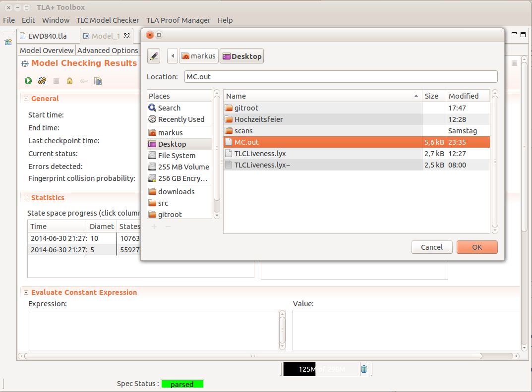Collapse the General section

26,99
